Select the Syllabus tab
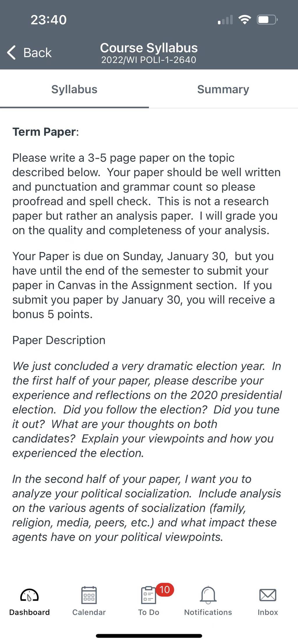The image size is (298, 644). [74, 89]
